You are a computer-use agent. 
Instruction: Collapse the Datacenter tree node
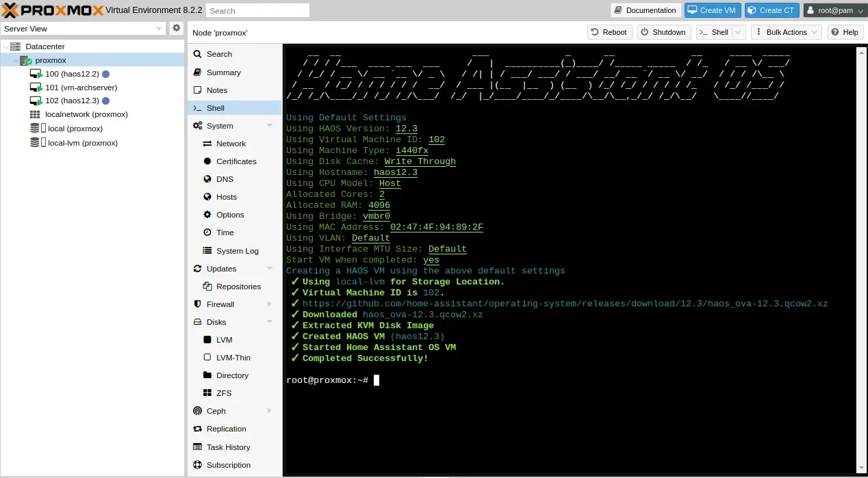click(x=6, y=47)
